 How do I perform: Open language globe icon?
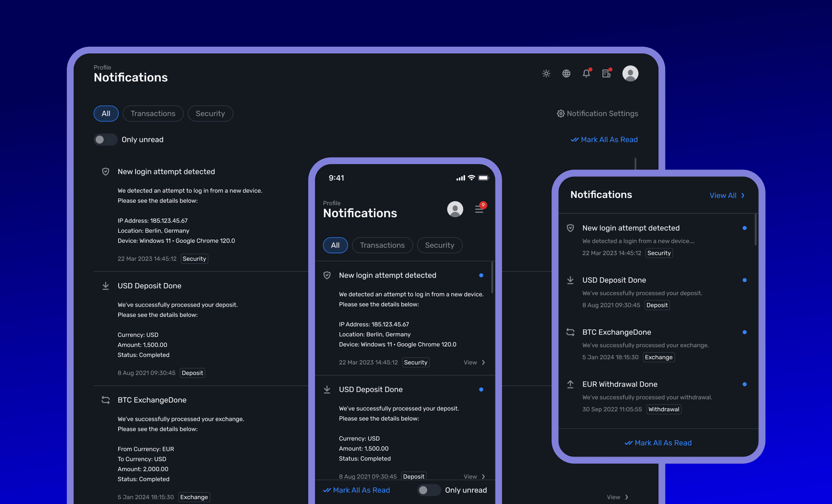566,74
